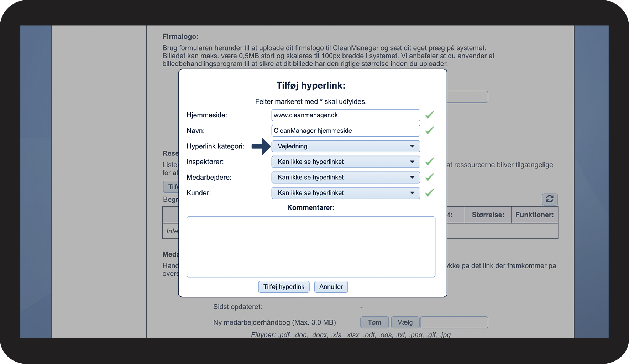
Task: Open the Kunder visibility dropdown
Action: tap(346, 193)
